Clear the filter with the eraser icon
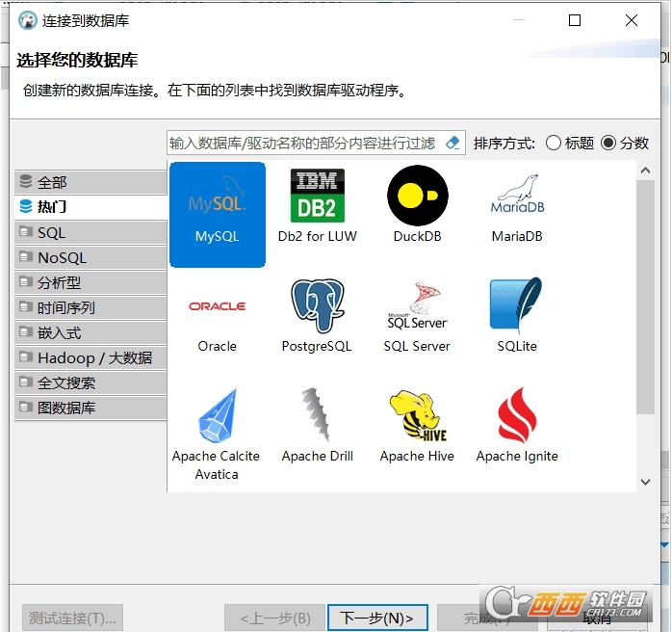Screen dimensions: 672x632 pos(452,143)
